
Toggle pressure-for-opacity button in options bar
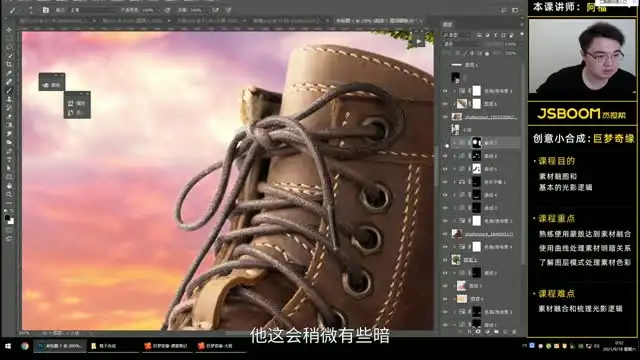(168, 10)
